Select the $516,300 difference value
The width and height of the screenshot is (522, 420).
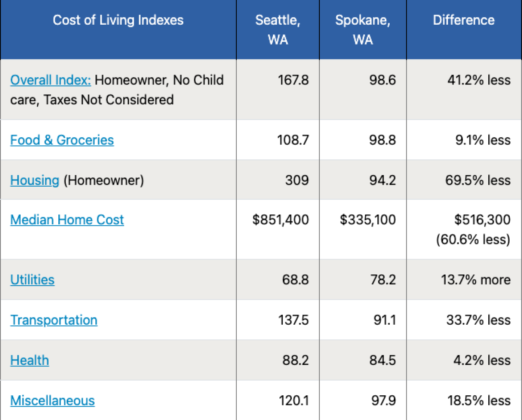(x=482, y=220)
